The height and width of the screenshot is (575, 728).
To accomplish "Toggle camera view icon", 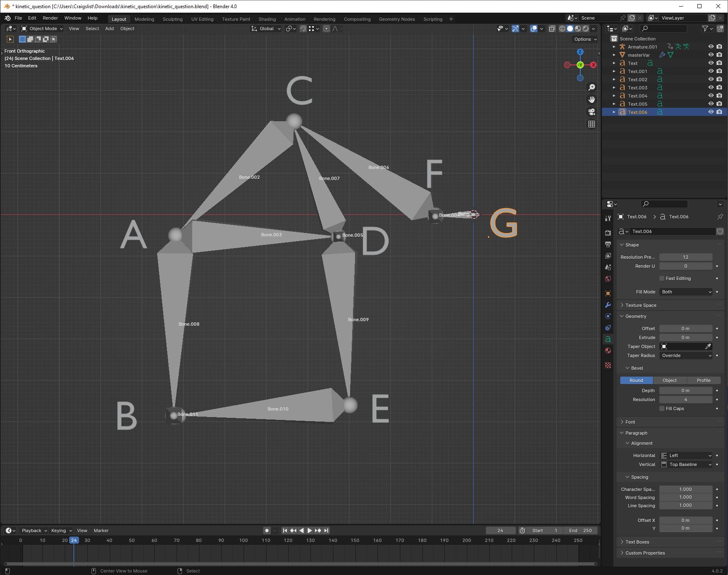I will tap(592, 112).
